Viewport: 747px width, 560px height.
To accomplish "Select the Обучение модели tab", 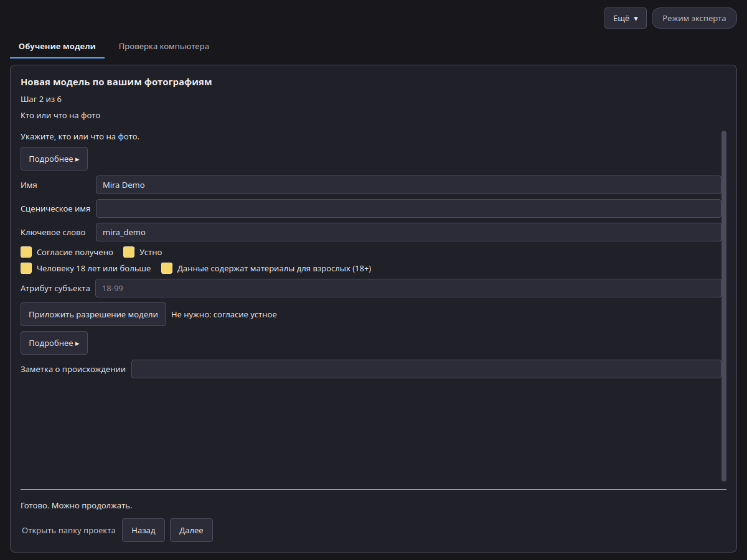I will (57, 47).
